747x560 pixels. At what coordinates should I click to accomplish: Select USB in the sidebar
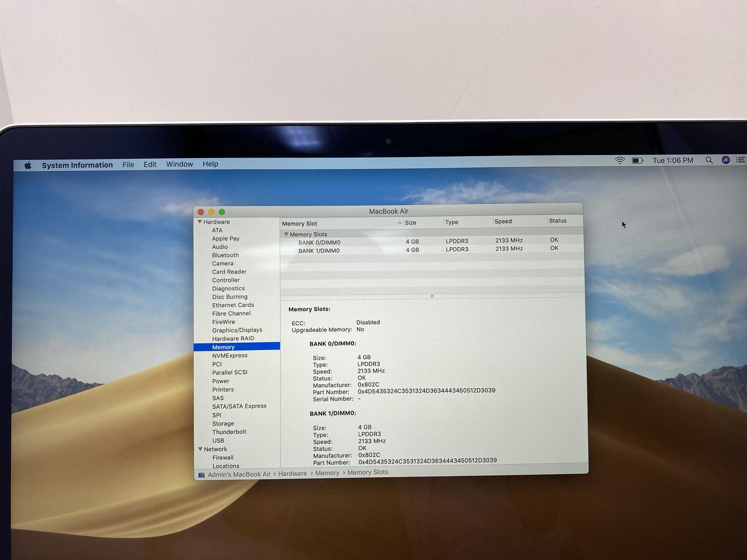(218, 441)
